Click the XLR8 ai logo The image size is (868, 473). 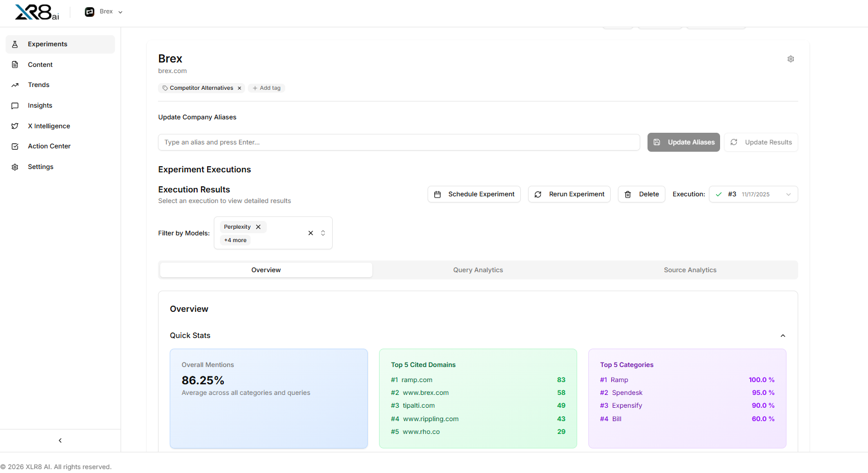point(37,12)
